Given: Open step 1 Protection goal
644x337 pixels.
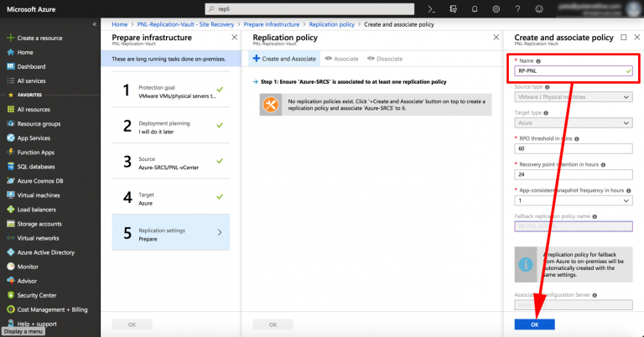Looking at the screenshot, I should click(171, 90).
